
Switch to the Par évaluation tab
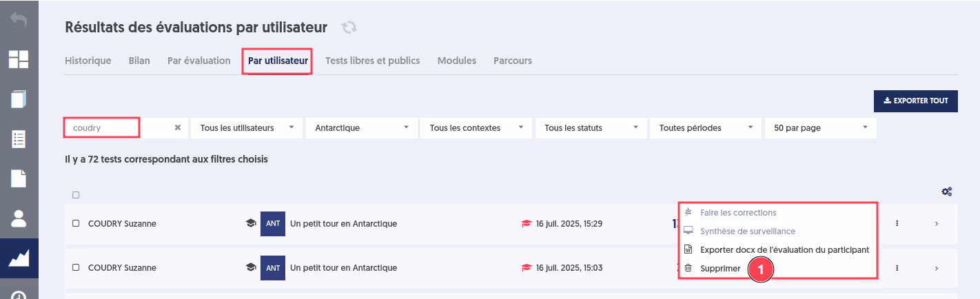click(x=199, y=61)
